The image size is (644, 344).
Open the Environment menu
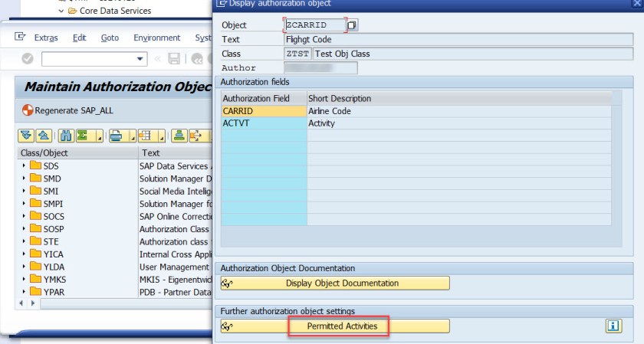(157, 38)
